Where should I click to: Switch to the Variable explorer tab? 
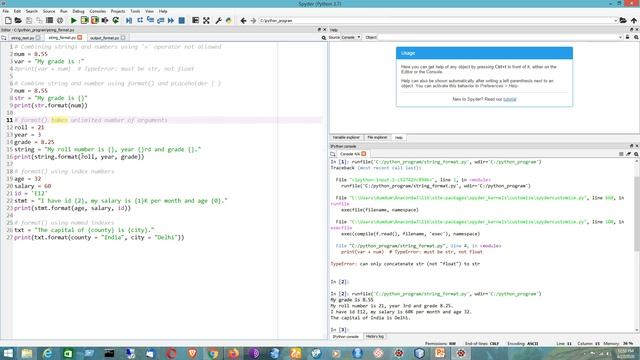tap(346, 138)
